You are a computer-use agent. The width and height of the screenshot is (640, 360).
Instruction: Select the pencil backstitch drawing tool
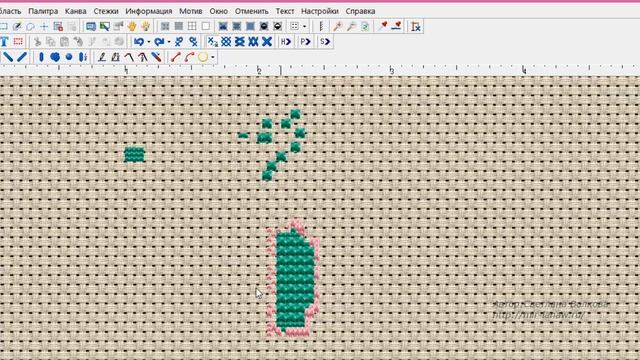pyautogui.click(x=102, y=57)
